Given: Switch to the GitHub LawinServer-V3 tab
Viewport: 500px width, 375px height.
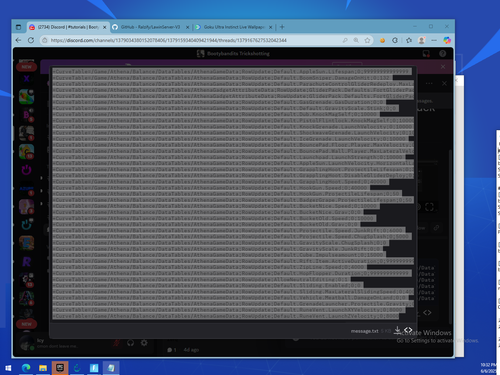Looking at the screenshot, I should click(150, 27).
